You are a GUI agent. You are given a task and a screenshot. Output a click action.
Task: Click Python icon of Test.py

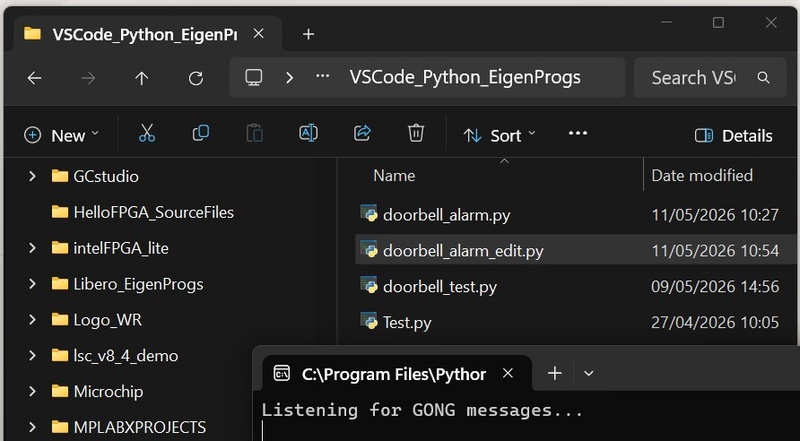point(369,321)
